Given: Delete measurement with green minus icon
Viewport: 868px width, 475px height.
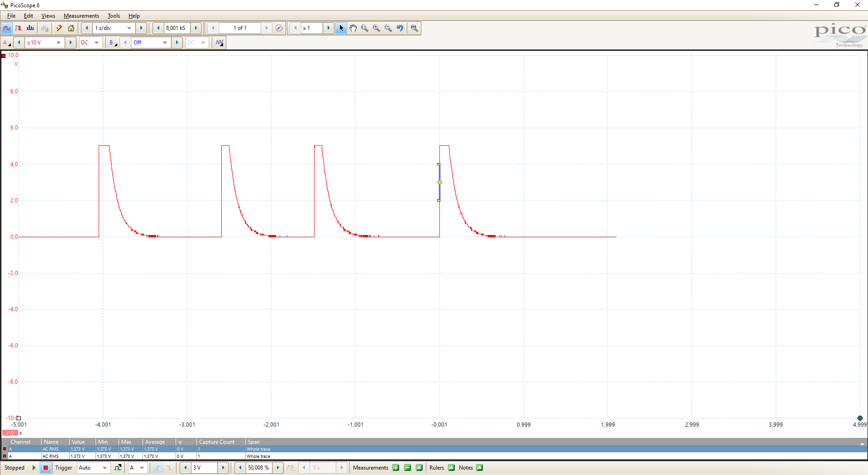Looking at the screenshot, I should pos(408,468).
